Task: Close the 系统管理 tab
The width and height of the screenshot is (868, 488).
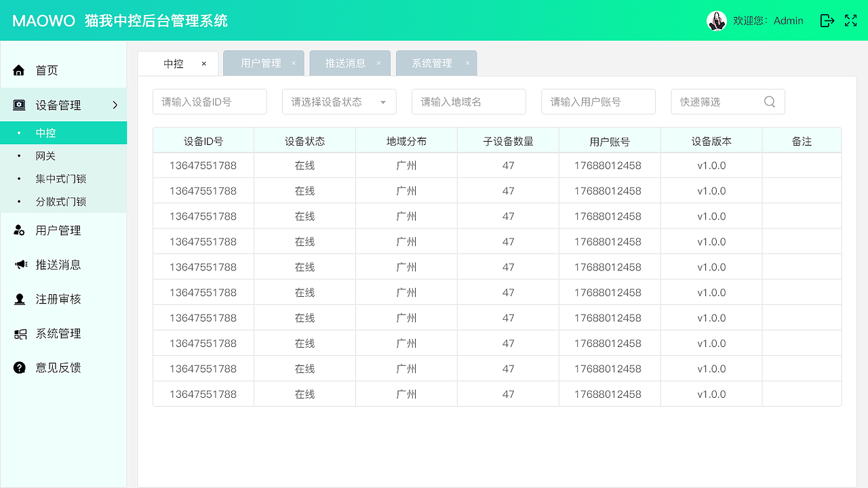Action: (x=467, y=63)
